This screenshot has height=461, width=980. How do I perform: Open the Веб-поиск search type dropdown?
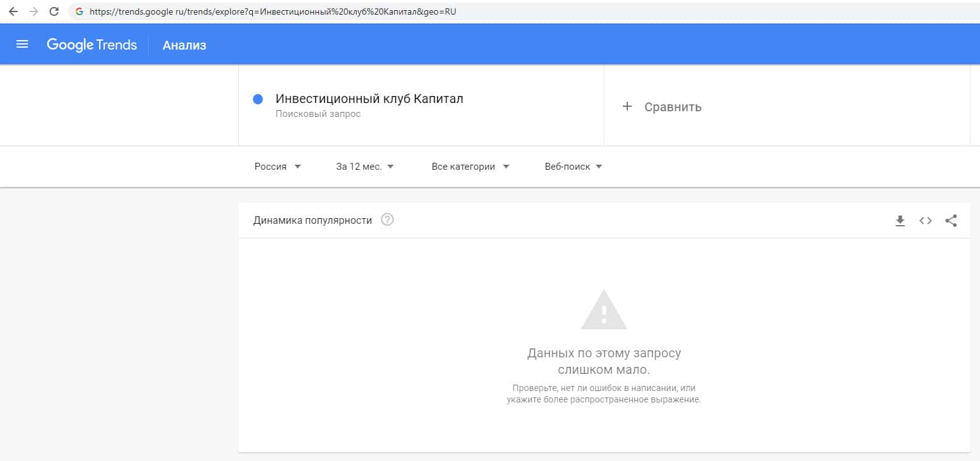(x=573, y=167)
